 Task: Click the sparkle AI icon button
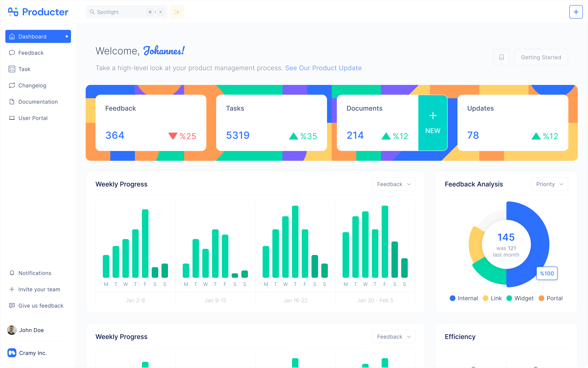coord(177,12)
